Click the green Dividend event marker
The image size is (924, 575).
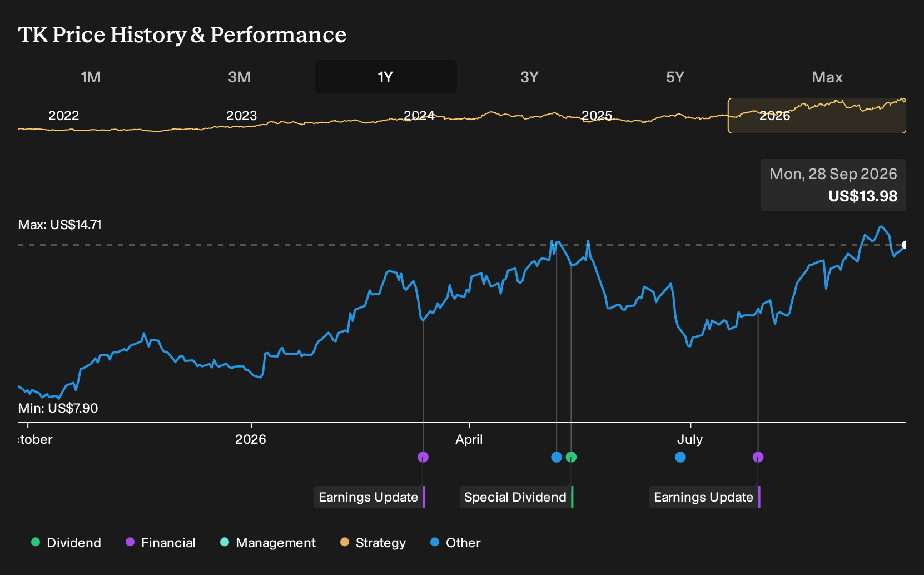tap(571, 457)
